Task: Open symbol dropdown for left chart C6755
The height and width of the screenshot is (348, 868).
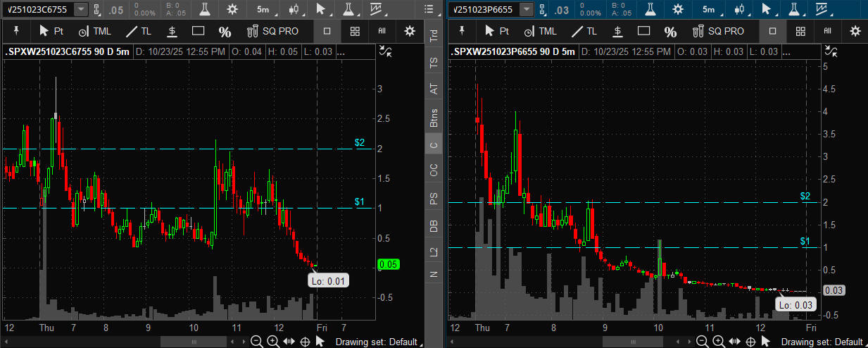Action: (82, 9)
